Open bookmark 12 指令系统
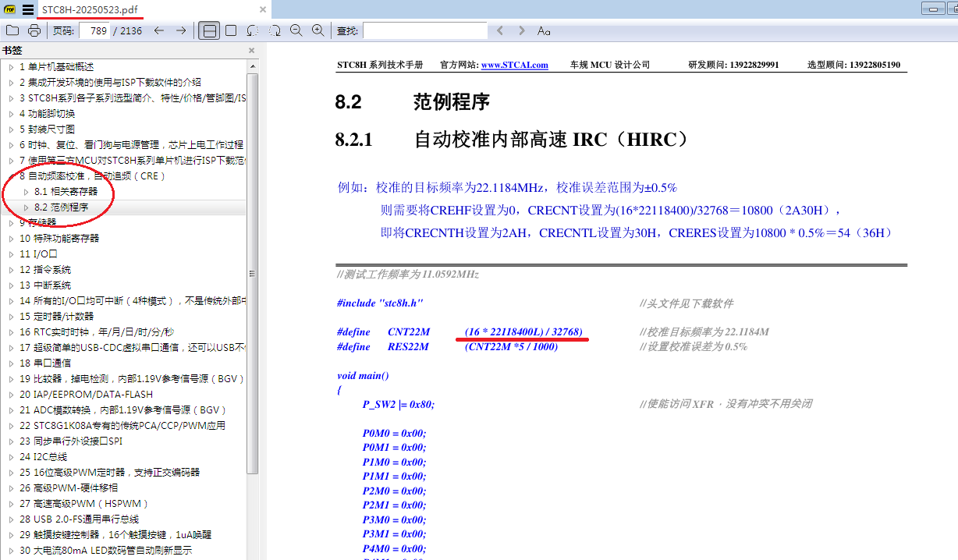Viewport: 958px width, 560px height. click(x=45, y=269)
